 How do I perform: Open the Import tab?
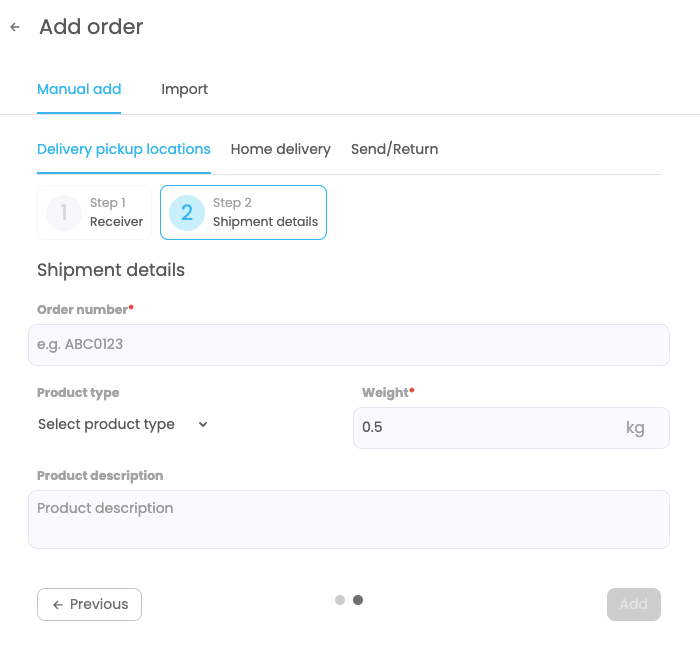pos(185,89)
